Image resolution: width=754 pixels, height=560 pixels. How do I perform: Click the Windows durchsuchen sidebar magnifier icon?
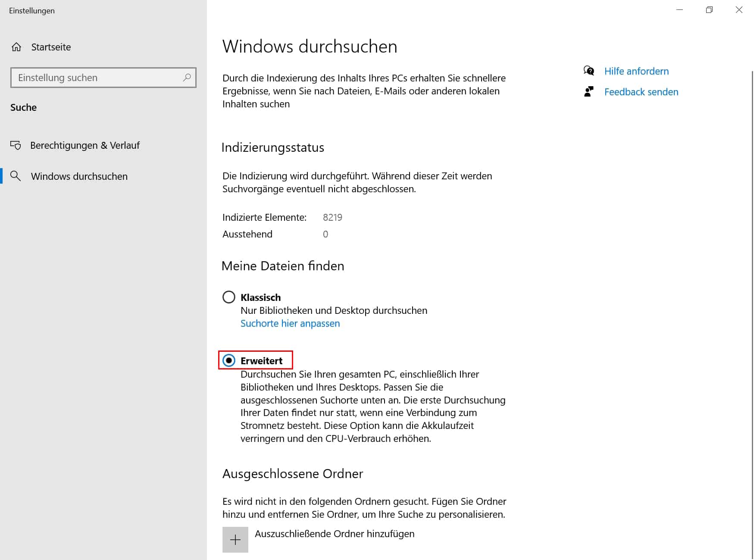[16, 176]
